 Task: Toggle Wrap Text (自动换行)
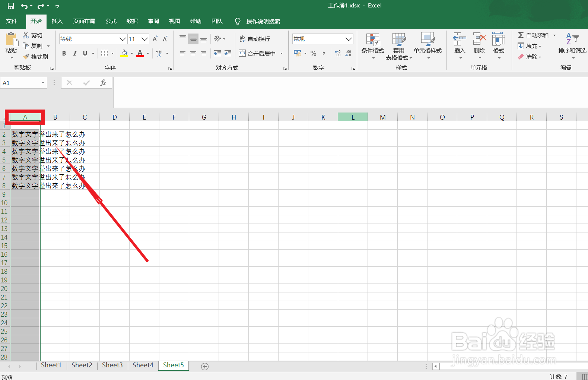pyautogui.click(x=255, y=39)
